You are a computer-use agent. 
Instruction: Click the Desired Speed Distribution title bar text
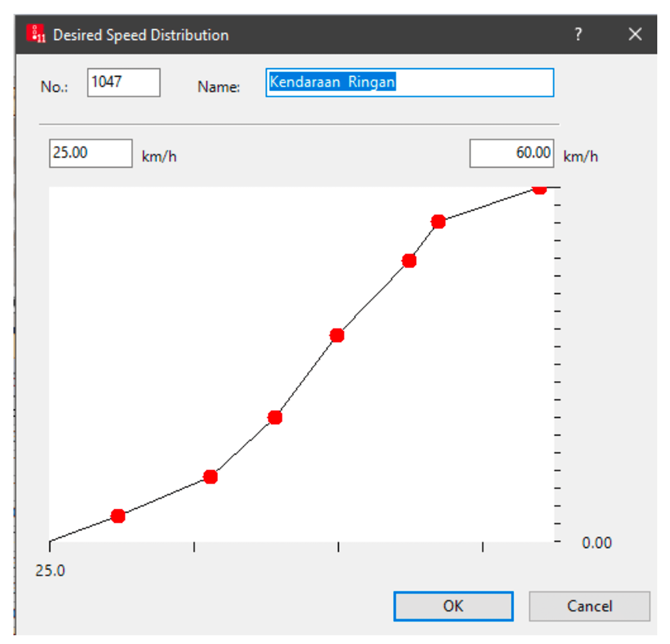(141, 35)
